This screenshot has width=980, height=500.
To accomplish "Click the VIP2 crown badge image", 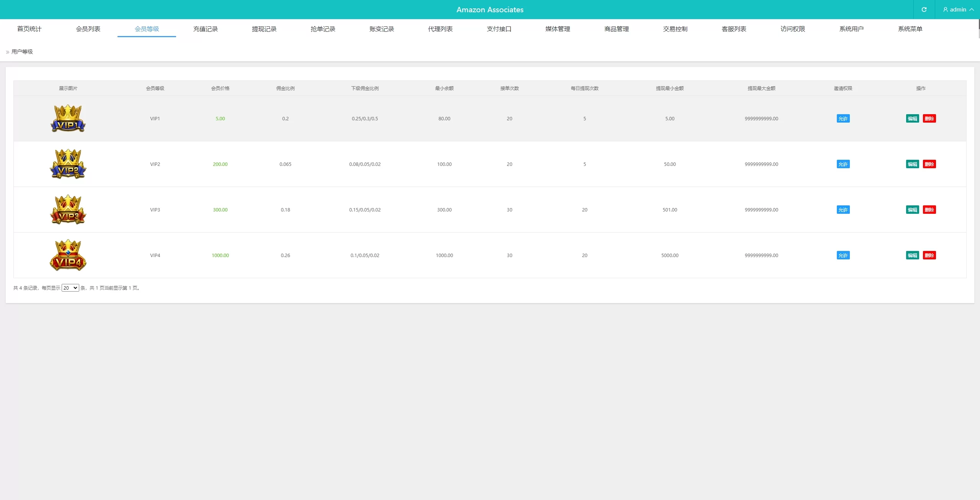I will pyautogui.click(x=68, y=164).
